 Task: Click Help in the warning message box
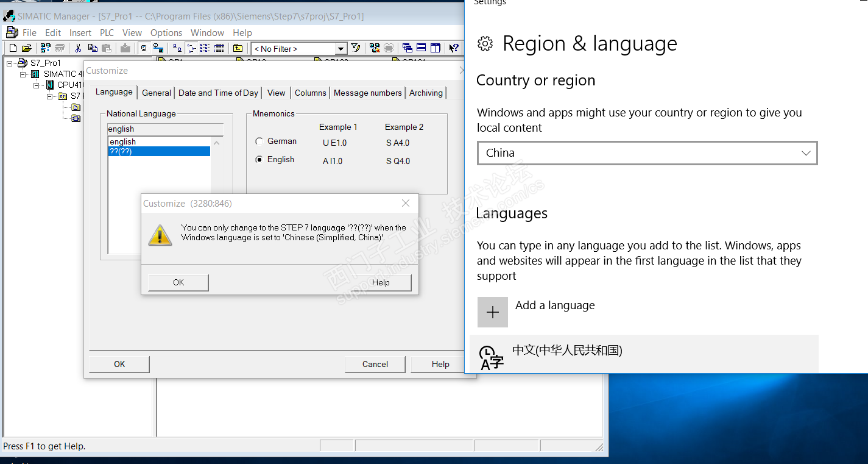(x=381, y=282)
